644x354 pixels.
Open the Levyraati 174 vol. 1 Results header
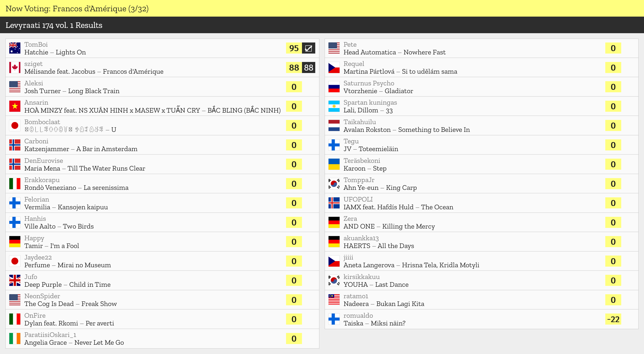pyautogui.click(x=54, y=25)
